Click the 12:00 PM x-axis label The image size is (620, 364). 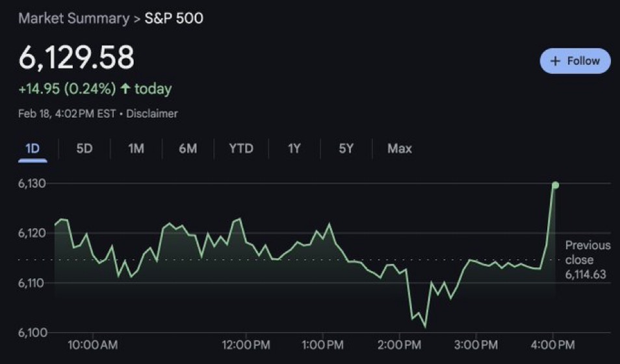(246, 345)
